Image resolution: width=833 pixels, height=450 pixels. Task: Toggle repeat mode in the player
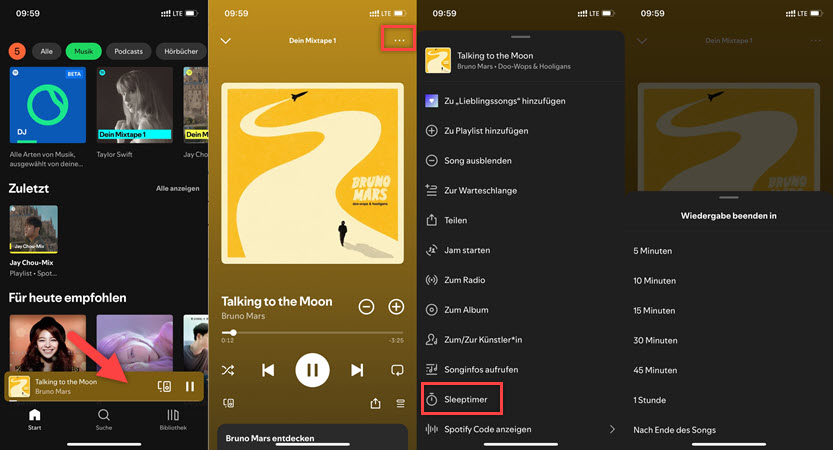tap(397, 370)
